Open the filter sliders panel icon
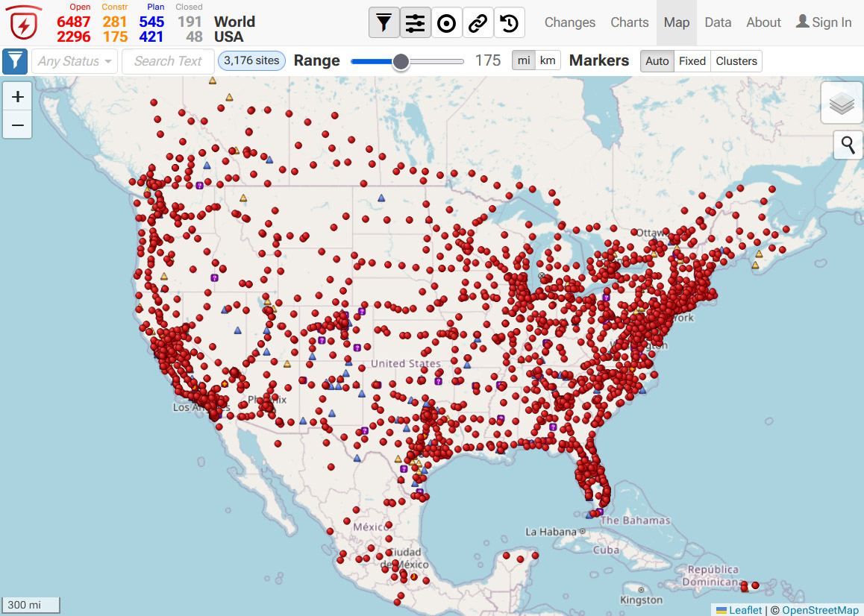 pos(416,22)
